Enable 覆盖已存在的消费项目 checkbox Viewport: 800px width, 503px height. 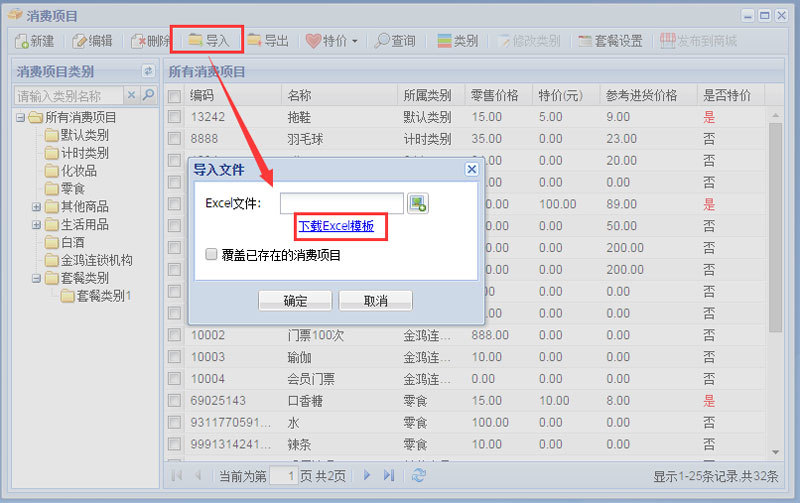pos(211,254)
